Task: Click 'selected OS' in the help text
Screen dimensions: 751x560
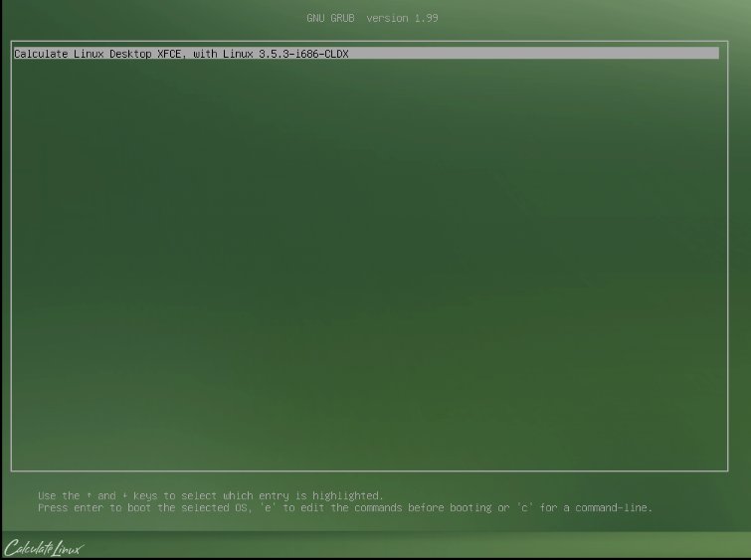Action: 214,508
